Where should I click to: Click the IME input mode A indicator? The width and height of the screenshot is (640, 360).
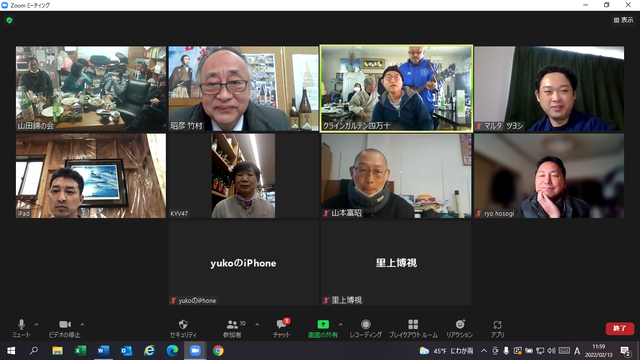point(577,351)
